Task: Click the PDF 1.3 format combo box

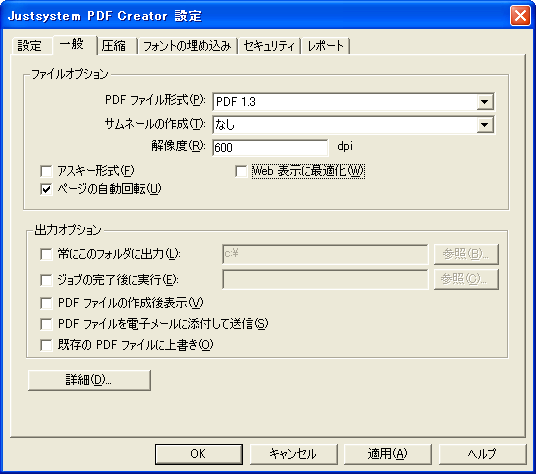Action: (x=353, y=102)
